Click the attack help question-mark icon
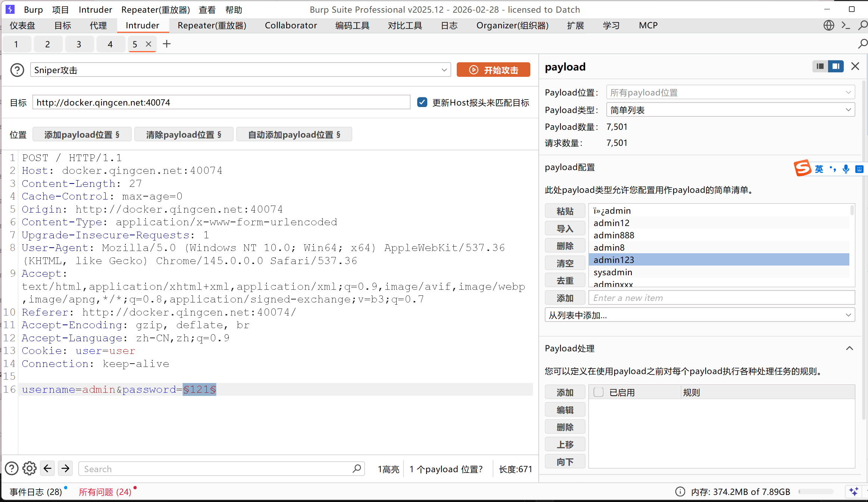Viewport: 868px width, 502px height. pyautogui.click(x=17, y=70)
